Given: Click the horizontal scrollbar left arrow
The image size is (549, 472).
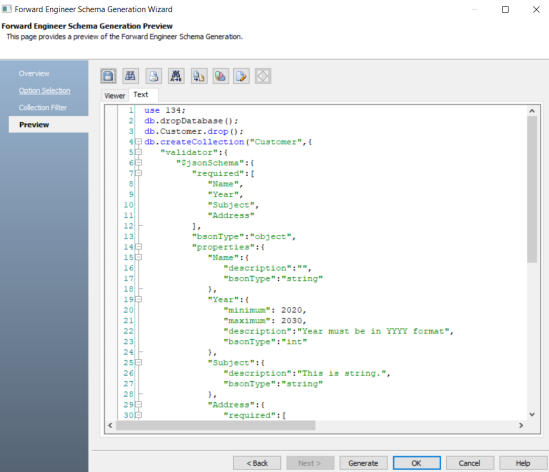Looking at the screenshot, I should point(110,425).
